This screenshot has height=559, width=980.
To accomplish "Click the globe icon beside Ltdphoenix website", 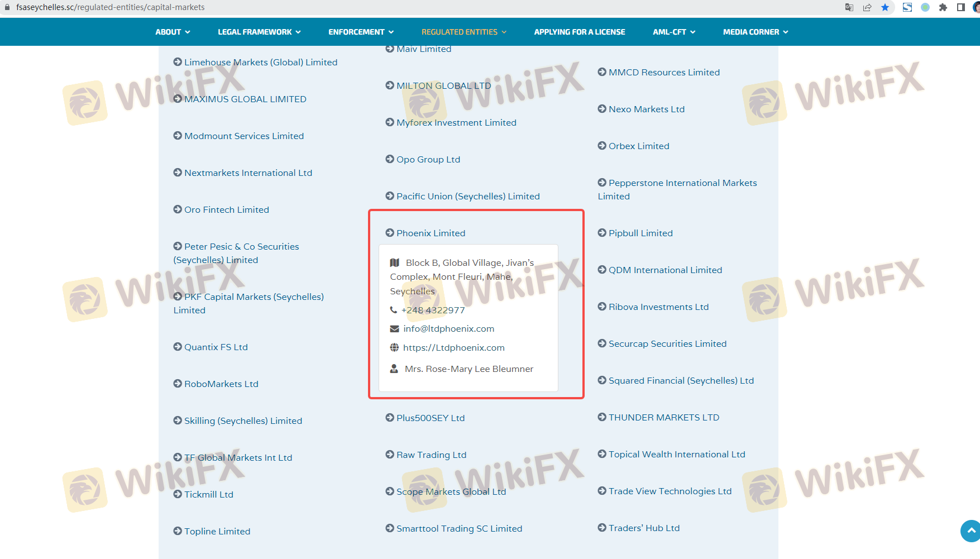I will tap(394, 347).
